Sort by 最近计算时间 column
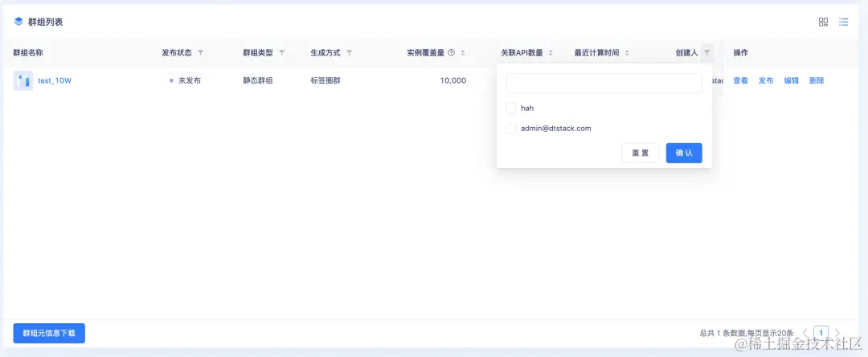 [x=627, y=53]
